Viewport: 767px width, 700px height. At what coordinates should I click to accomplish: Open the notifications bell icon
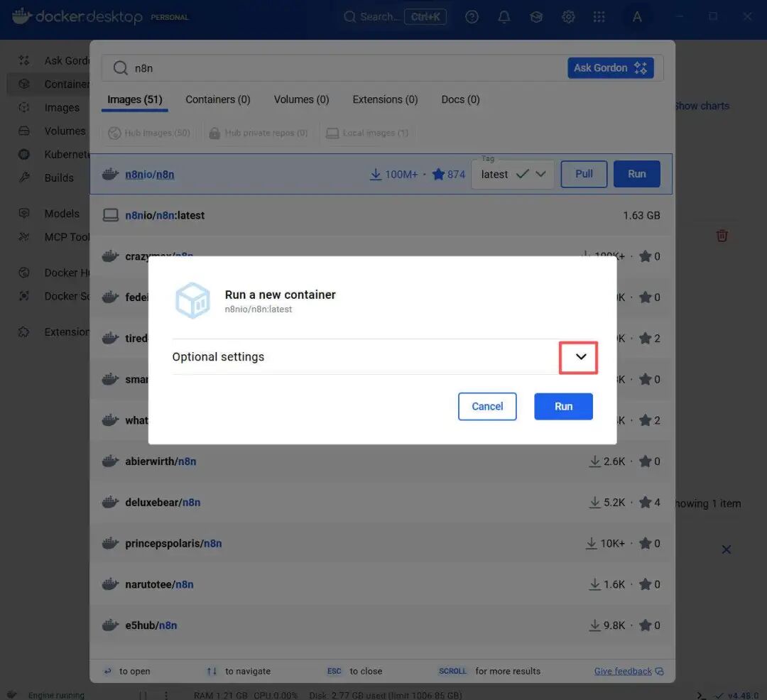(504, 17)
